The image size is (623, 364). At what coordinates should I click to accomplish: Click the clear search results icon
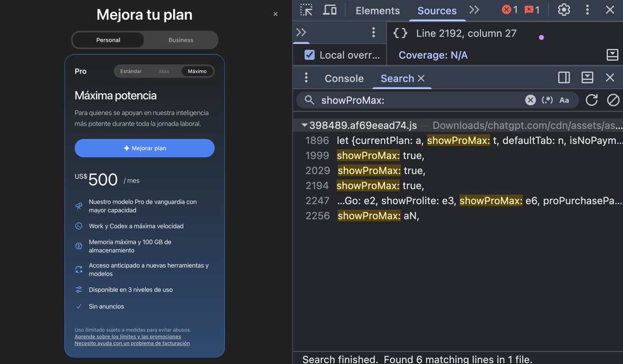click(x=613, y=100)
